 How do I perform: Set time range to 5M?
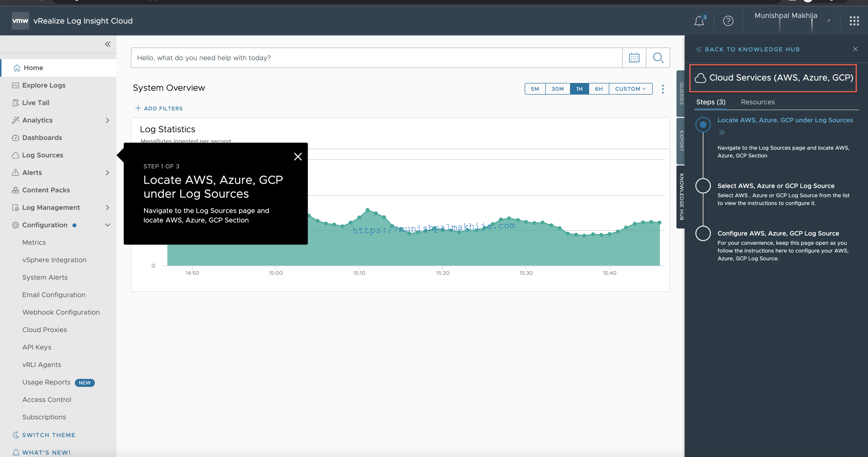[x=535, y=89]
